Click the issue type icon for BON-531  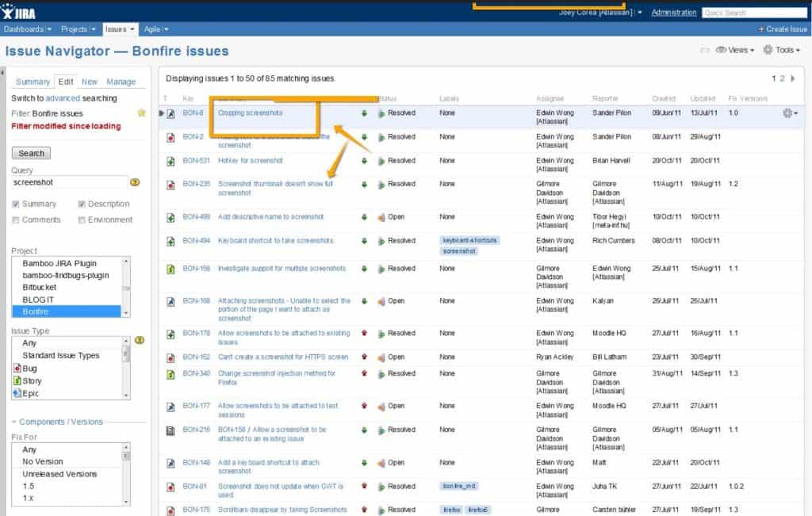coord(170,161)
